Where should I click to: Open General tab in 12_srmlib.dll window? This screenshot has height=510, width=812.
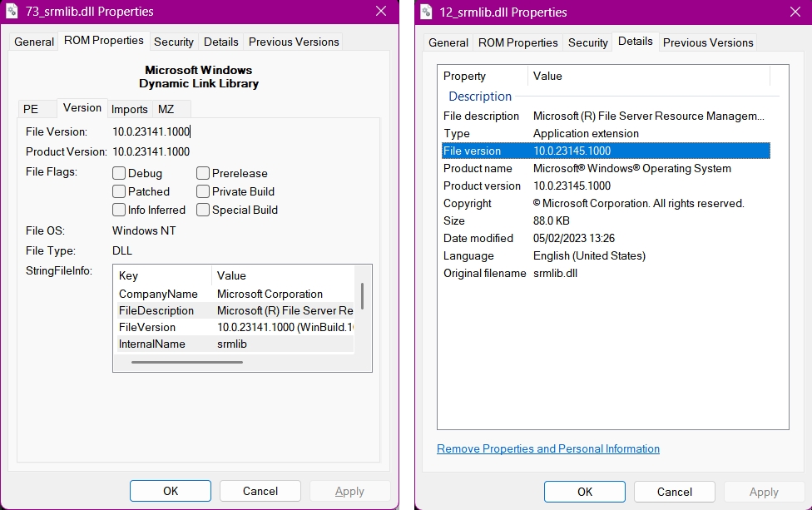point(448,43)
